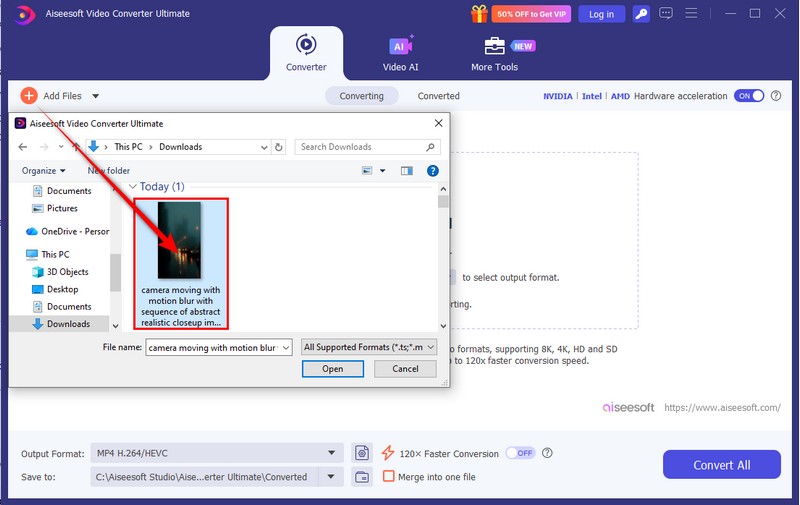Select Pictures in the navigation pane

tap(62, 208)
